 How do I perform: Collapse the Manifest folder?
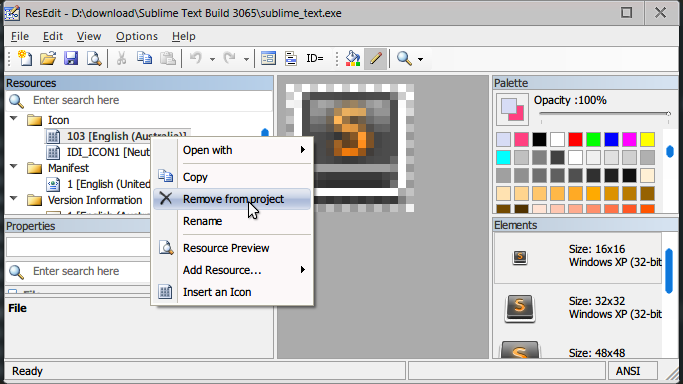click(x=14, y=166)
